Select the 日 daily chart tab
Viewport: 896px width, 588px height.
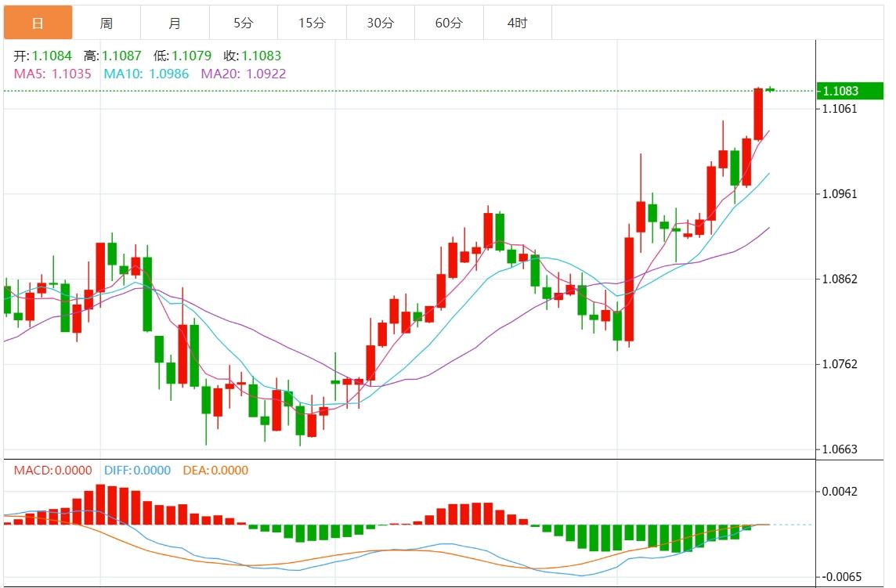click(38, 23)
